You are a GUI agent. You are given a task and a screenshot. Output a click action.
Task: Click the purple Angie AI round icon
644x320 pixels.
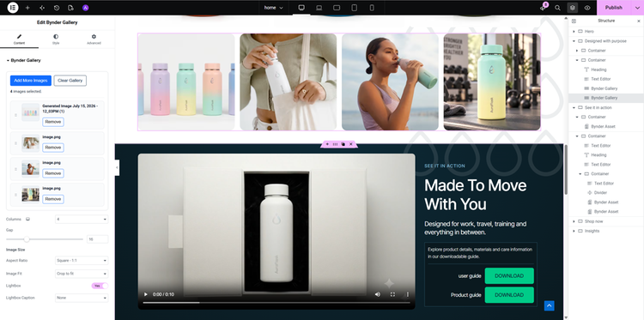[85, 8]
